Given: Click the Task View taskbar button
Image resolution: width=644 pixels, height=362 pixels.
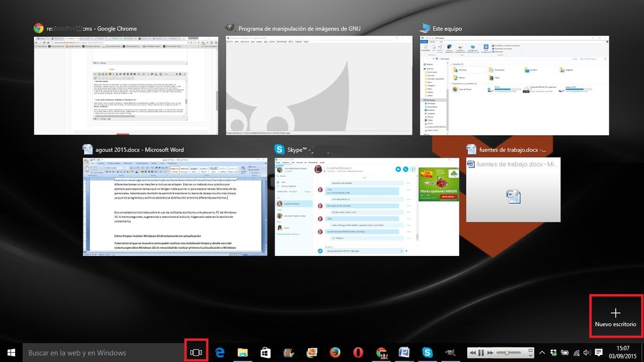Looking at the screenshot, I should 196,353.
